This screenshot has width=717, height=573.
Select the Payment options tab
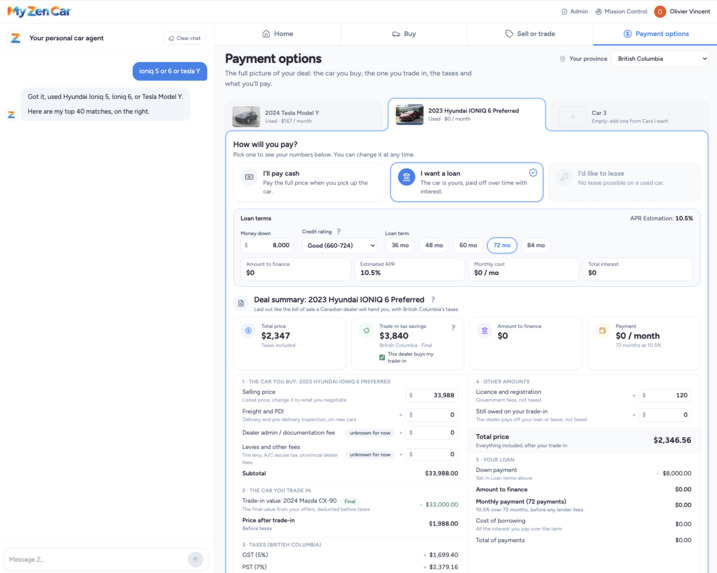(656, 34)
